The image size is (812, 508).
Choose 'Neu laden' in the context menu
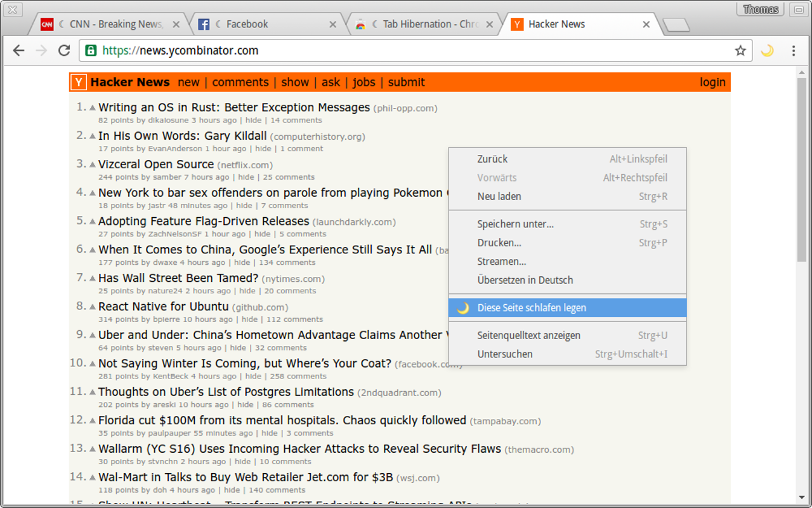(x=568, y=197)
